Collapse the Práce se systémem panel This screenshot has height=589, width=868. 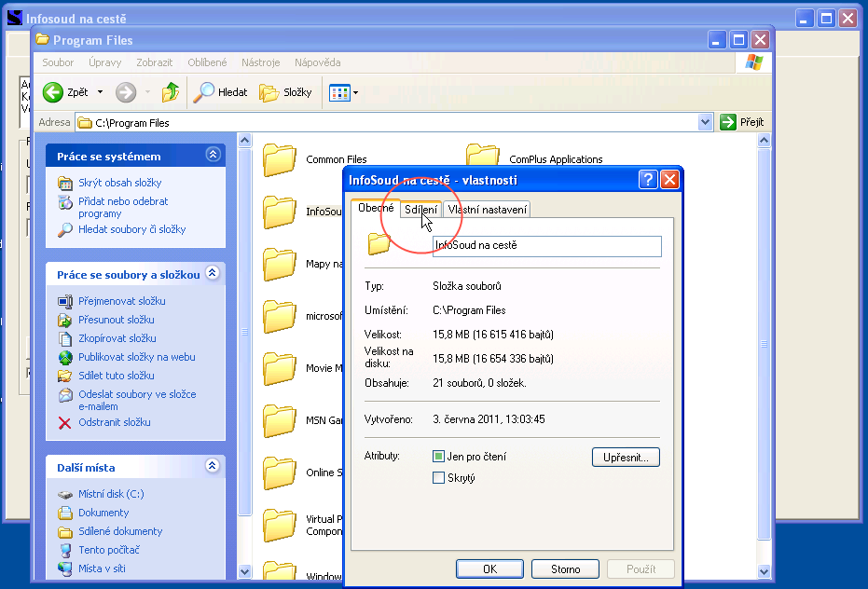point(214,155)
